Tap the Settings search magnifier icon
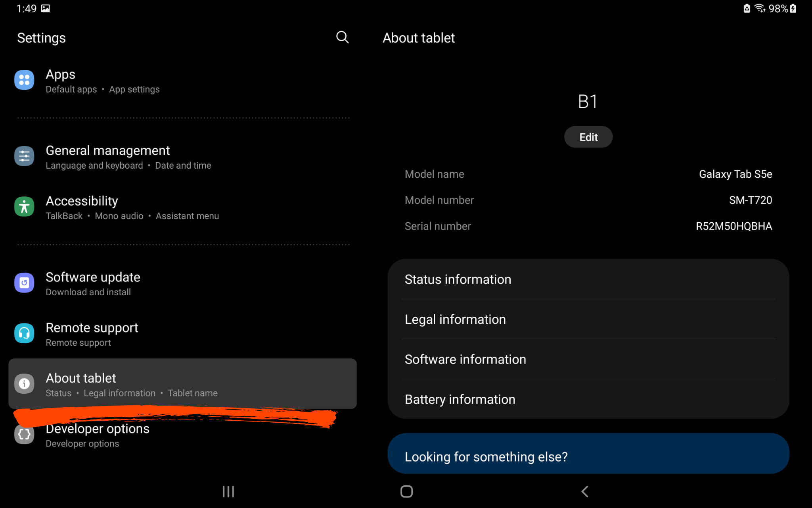This screenshot has height=508, width=812. (x=342, y=38)
